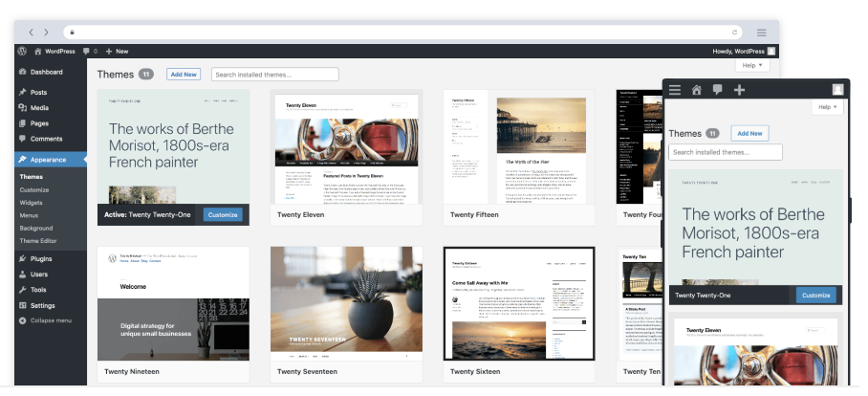Open the browser hamburger menu icon
The height and width of the screenshot is (396, 868).
(762, 33)
